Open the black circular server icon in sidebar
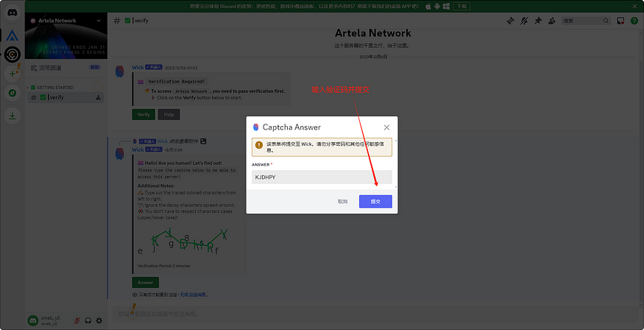The height and width of the screenshot is (330, 644). point(13,54)
